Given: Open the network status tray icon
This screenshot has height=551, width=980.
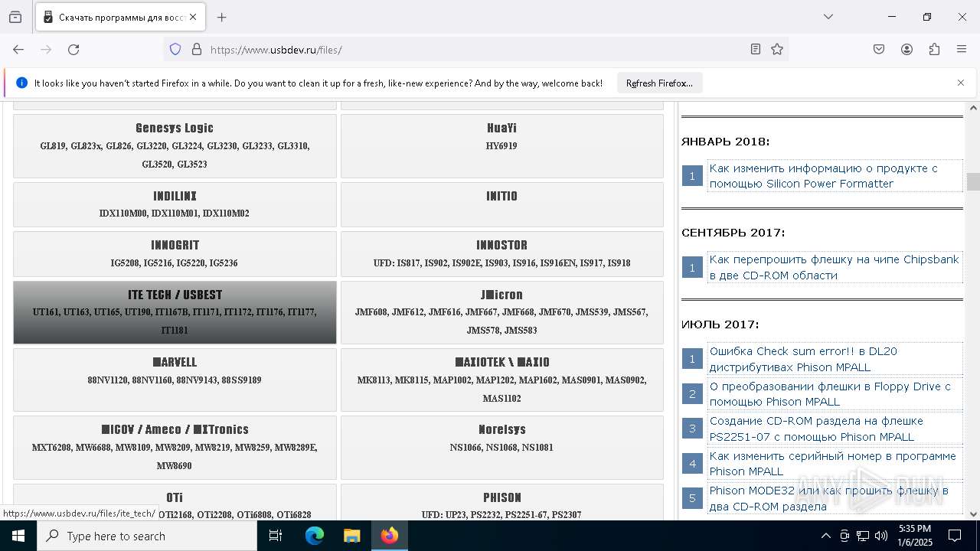Looking at the screenshot, I should pyautogui.click(x=863, y=536).
